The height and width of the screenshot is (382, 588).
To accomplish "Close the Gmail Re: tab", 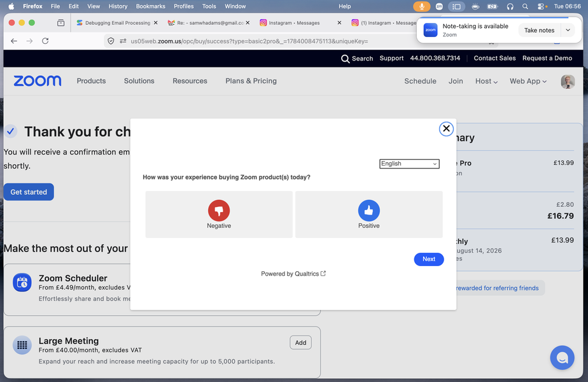I will pyautogui.click(x=248, y=23).
